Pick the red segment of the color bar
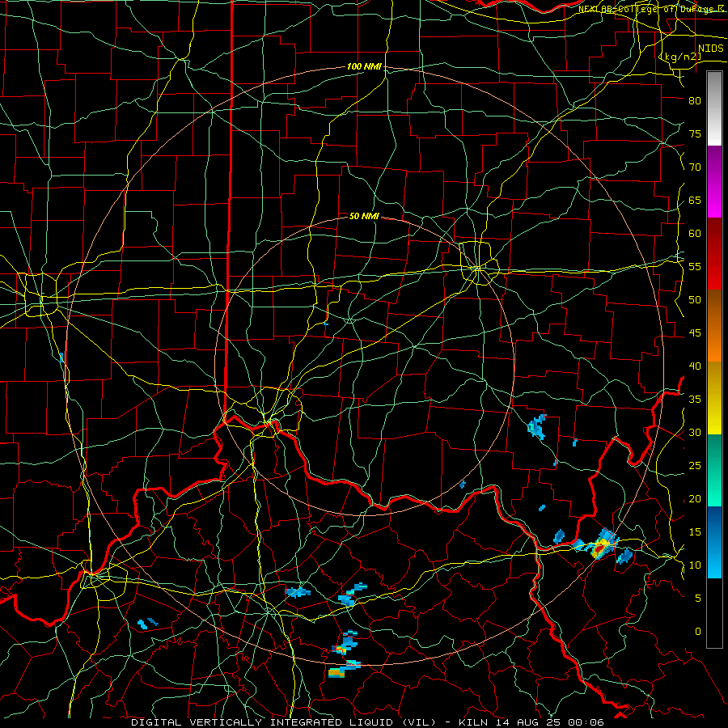 tap(714, 254)
